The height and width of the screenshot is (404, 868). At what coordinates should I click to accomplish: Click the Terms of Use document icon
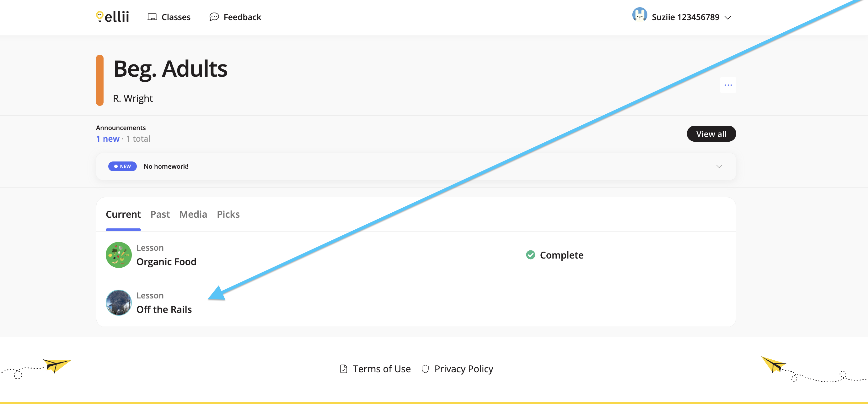coord(343,369)
